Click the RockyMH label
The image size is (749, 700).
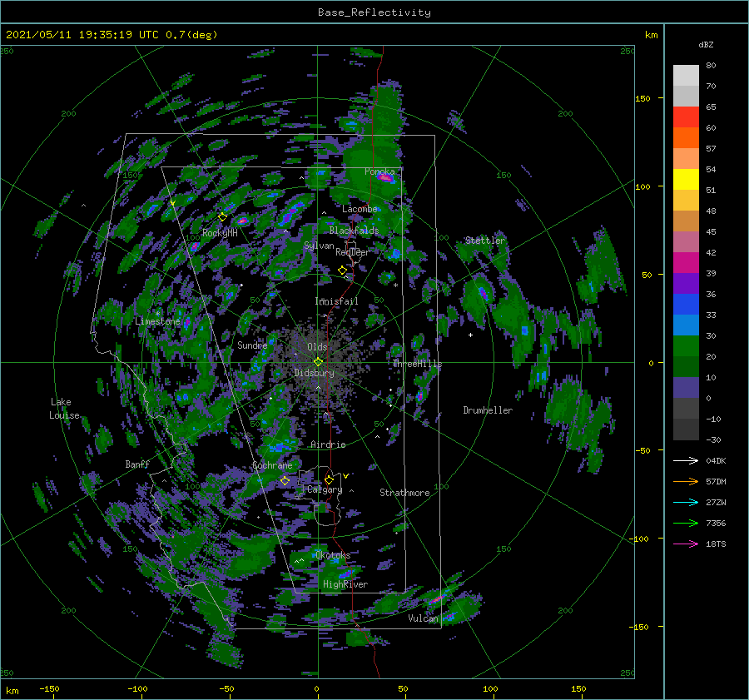tap(220, 233)
